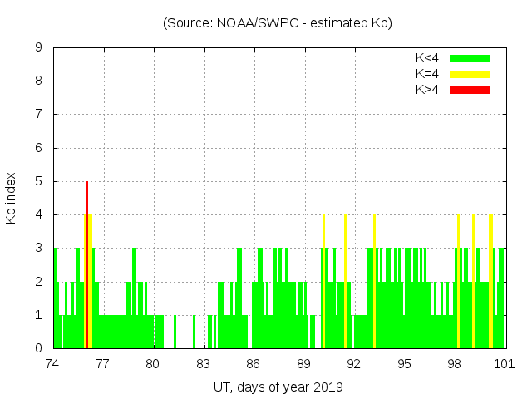The height and width of the screenshot is (399, 532).
Task: Click x-axis tick label 92
Action: coord(354,363)
